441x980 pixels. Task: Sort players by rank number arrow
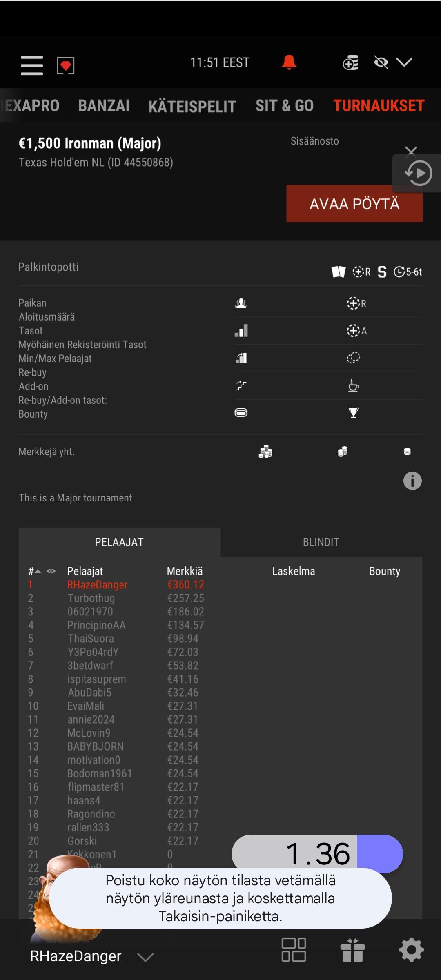[34, 571]
